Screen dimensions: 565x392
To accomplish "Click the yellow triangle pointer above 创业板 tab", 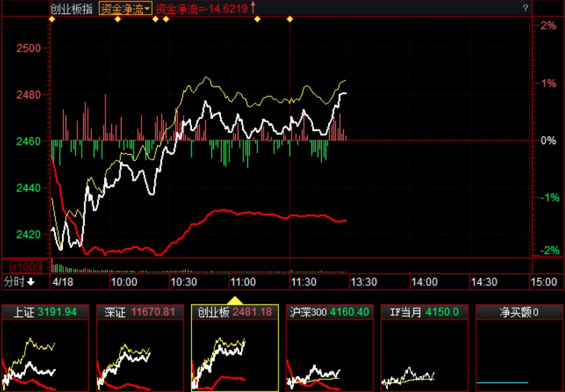I will click(235, 300).
